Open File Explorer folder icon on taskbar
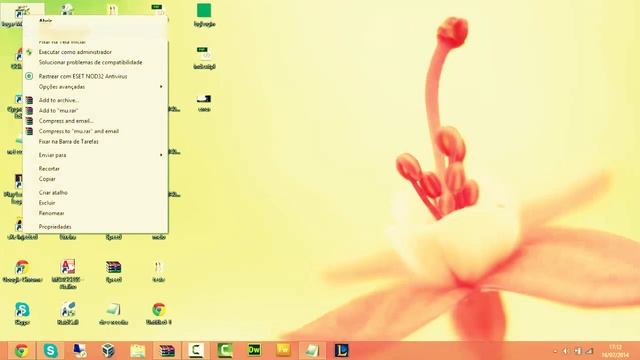 coord(138,351)
